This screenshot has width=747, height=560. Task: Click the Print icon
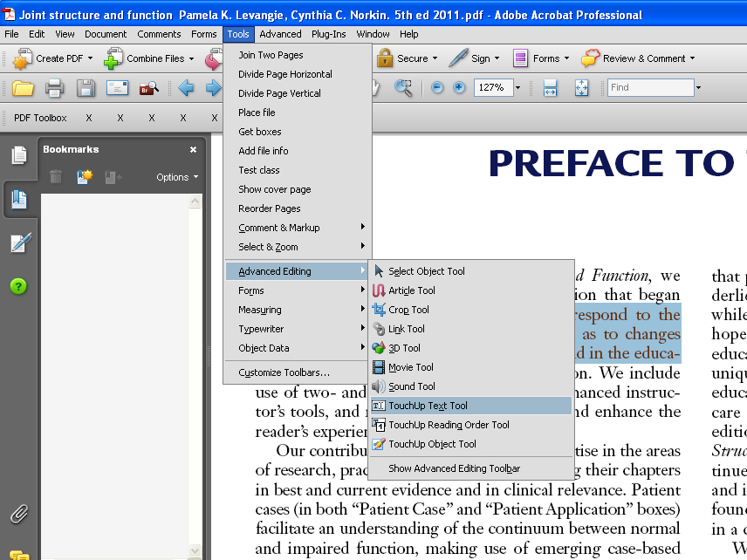click(54, 88)
